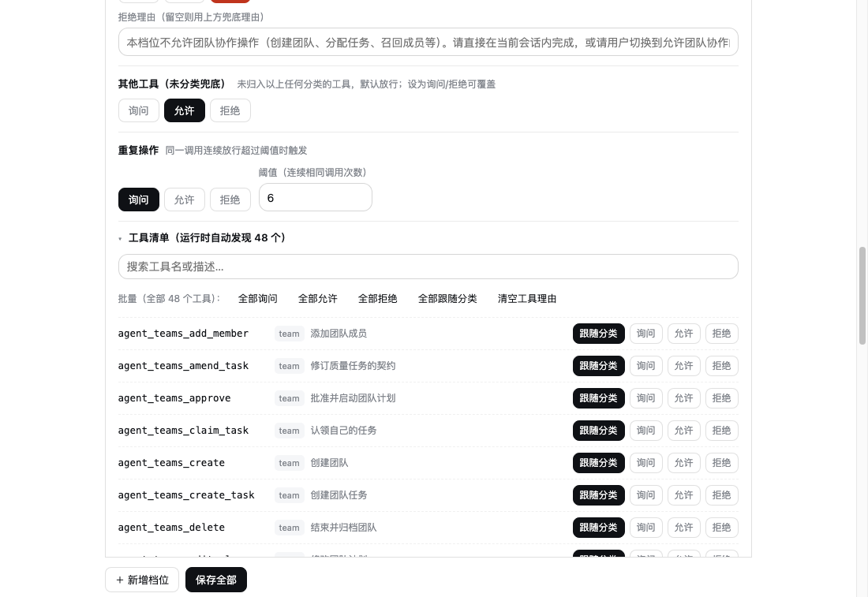Apply batch action 全部询问
Screen dimensions: 868x597
[x=257, y=299]
